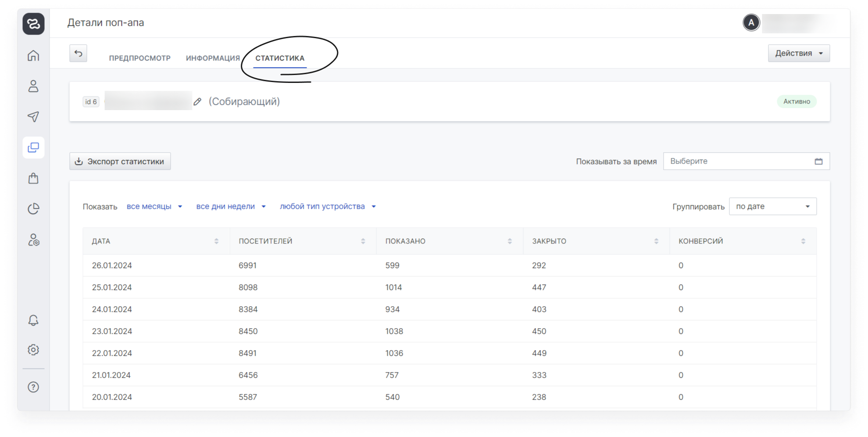Edit pop-up name with pencil icon
Image resolution: width=868 pixels, height=437 pixels.
pyautogui.click(x=197, y=102)
